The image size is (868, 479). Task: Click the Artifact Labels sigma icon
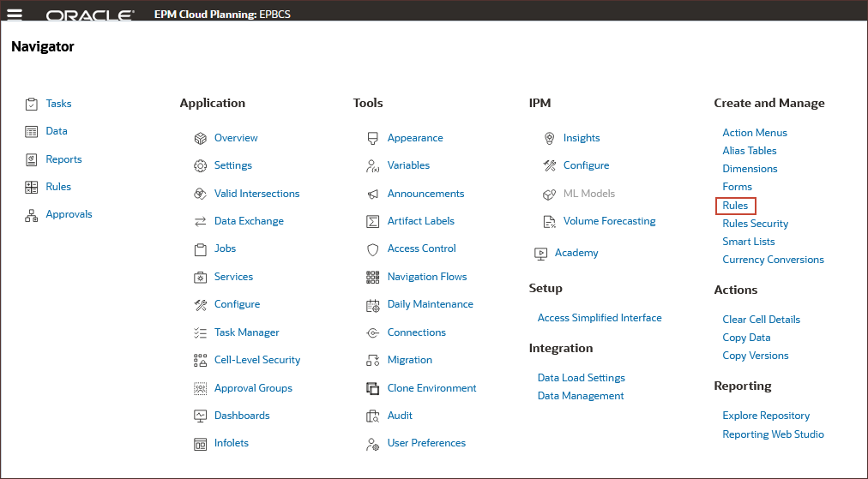(x=373, y=222)
